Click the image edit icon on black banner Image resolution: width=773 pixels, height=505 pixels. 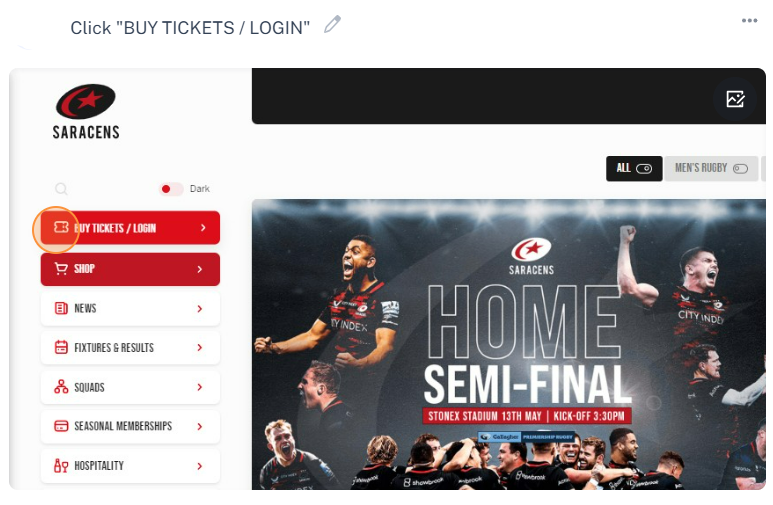(735, 99)
